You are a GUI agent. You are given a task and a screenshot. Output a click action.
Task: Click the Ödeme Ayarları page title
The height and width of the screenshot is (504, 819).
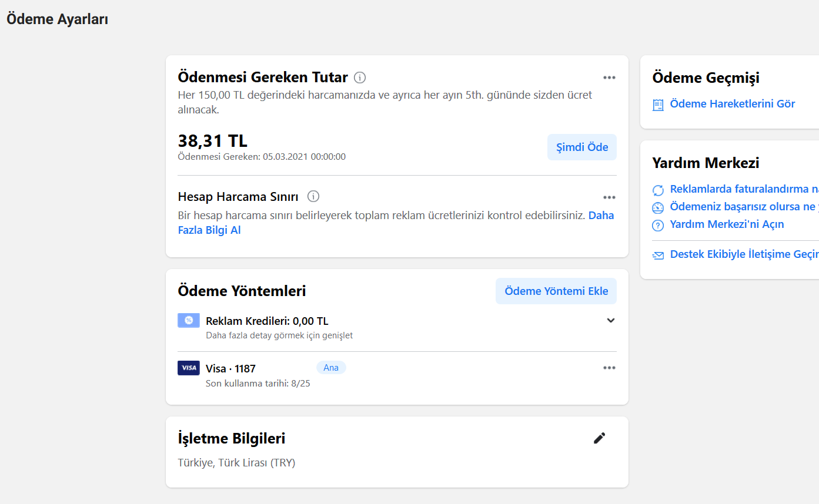(x=57, y=19)
